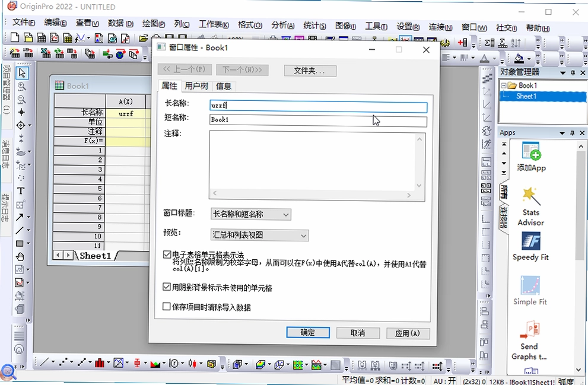
Task: Open the window title dropdown
Action: [251, 214]
